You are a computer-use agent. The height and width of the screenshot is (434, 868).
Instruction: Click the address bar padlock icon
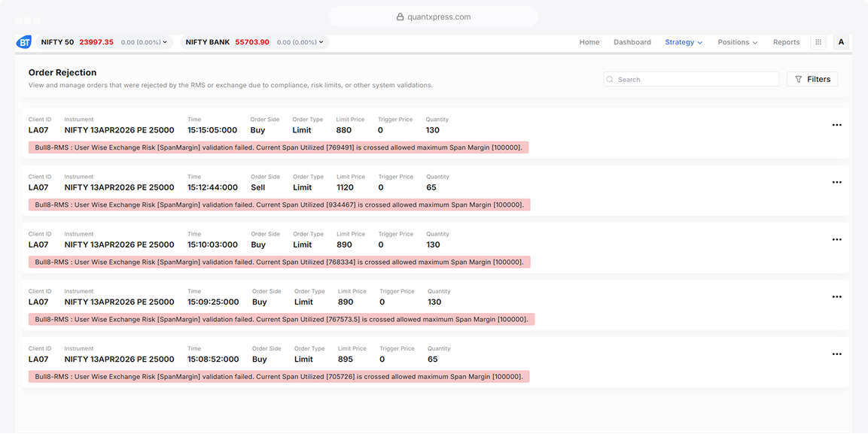400,17
